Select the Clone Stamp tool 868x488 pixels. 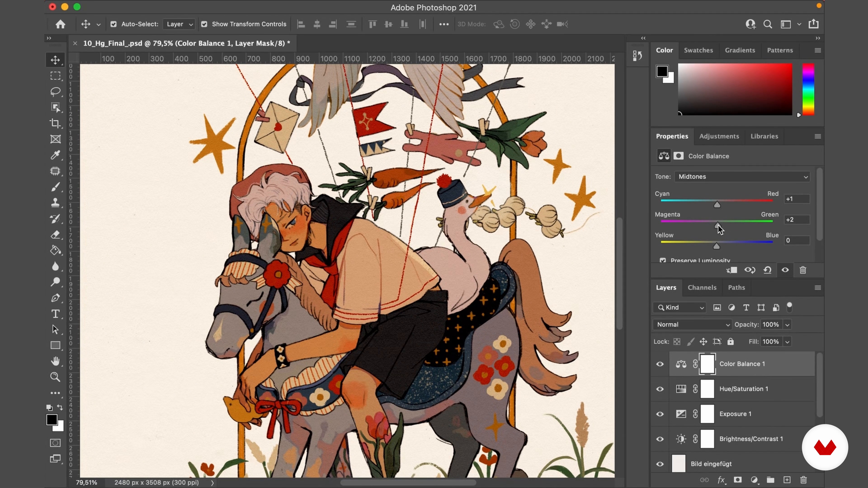55,203
